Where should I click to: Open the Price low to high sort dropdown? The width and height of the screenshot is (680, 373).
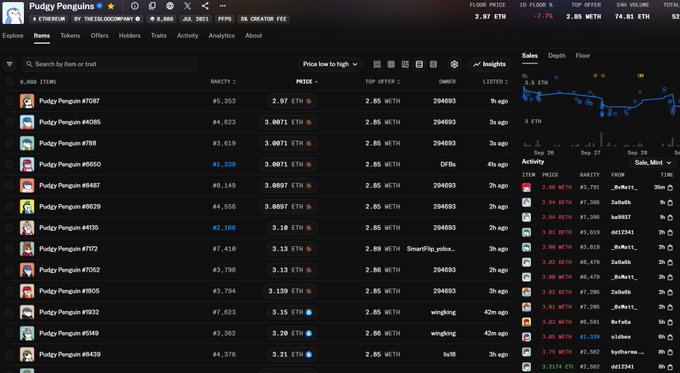coord(330,64)
